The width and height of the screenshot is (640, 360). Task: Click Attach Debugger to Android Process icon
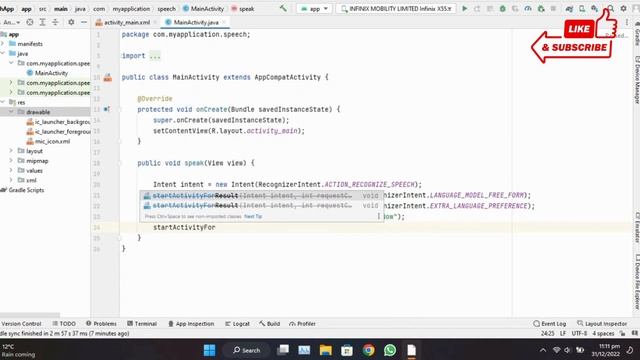(541, 8)
